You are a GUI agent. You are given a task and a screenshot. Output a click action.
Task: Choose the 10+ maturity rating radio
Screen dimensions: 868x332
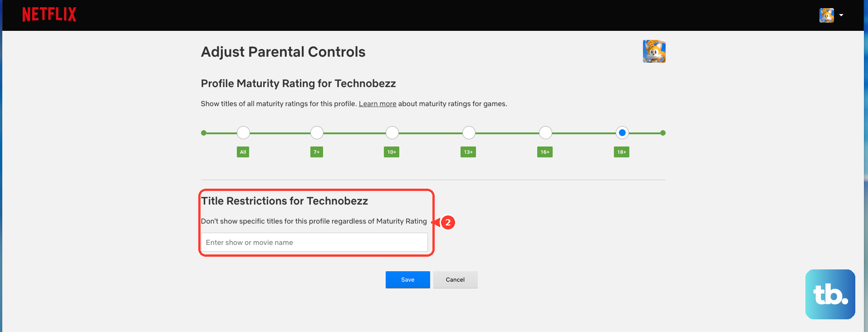(392, 133)
